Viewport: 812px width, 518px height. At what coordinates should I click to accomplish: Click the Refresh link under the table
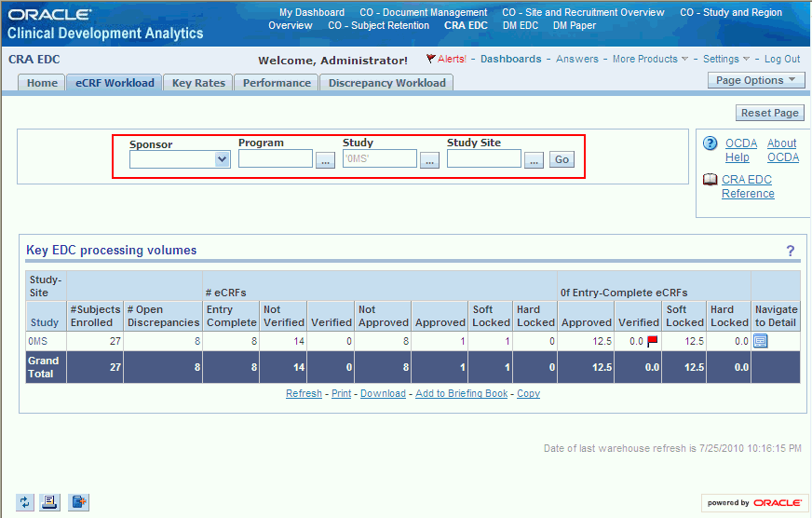click(x=304, y=393)
